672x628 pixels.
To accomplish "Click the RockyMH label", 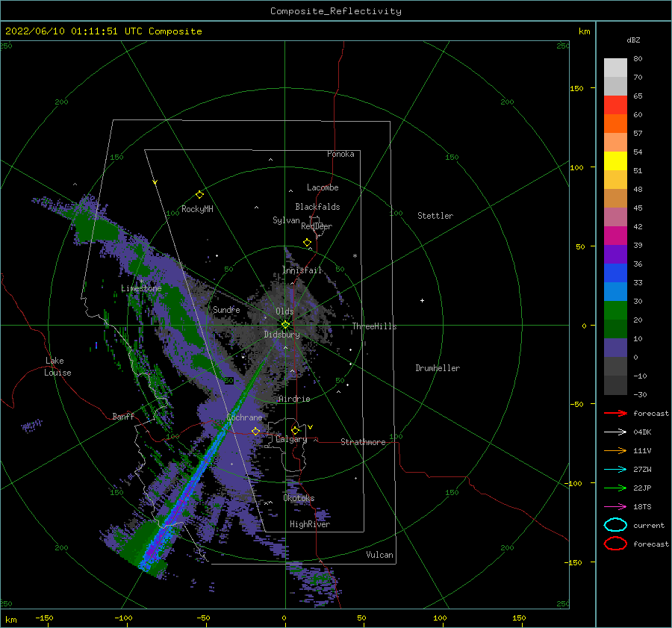I will (x=197, y=209).
